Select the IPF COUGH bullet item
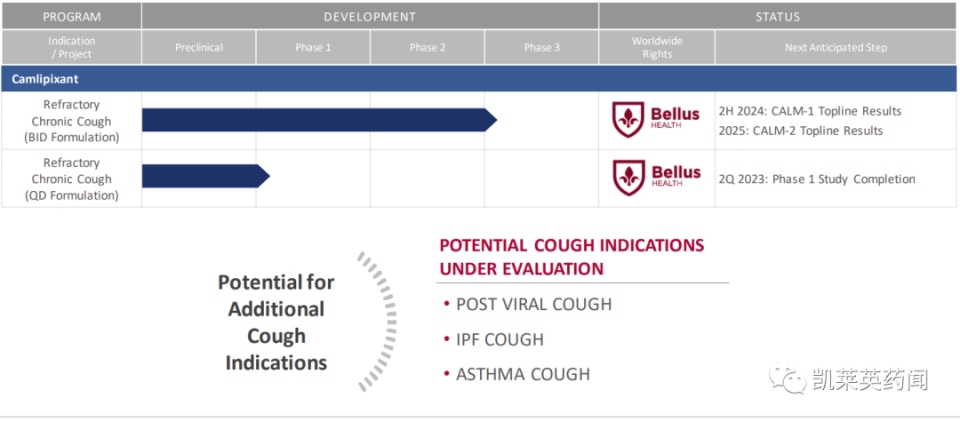 point(499,339)
